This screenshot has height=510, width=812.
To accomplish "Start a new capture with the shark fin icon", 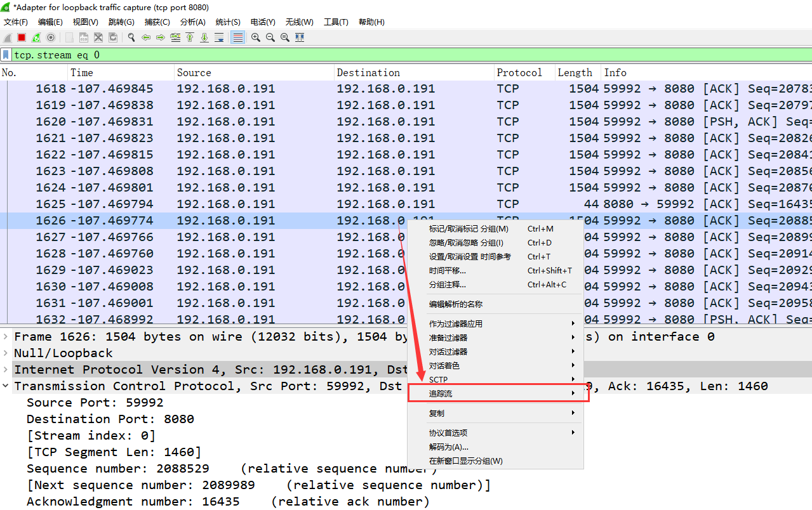I will (x=8, y=37).
